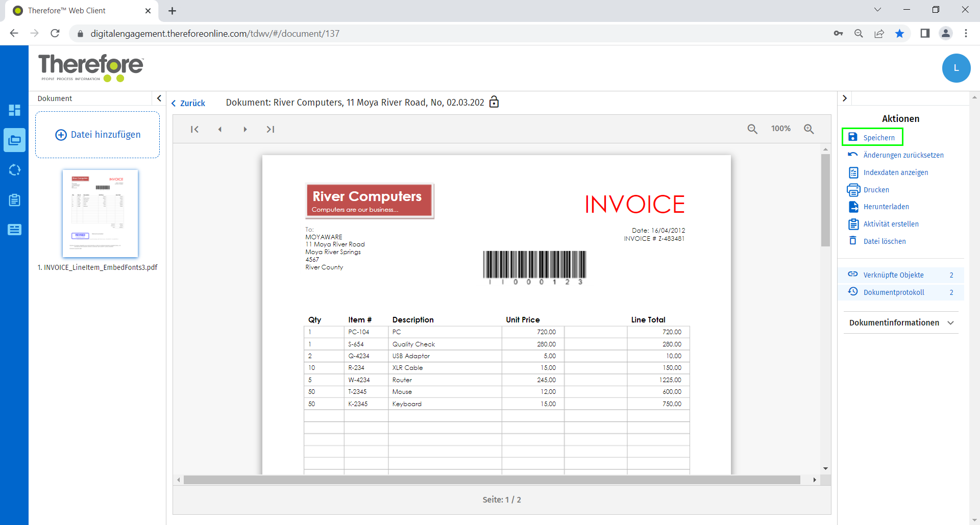Click the browser address bar URL
Screen dimensions: 980x525
(215, 34)
